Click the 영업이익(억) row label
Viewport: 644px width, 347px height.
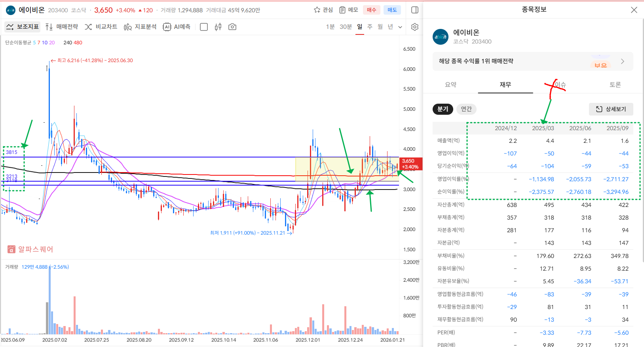[x=451, y=153]
